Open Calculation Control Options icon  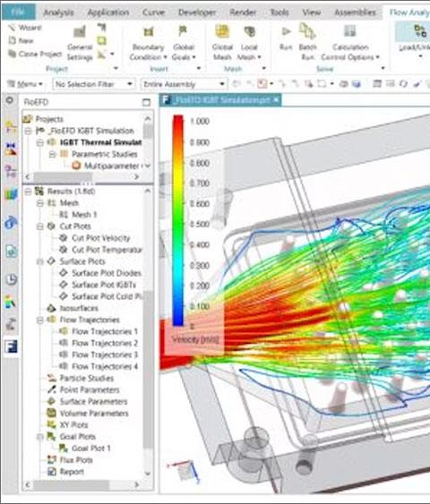[x=350, y=31]
